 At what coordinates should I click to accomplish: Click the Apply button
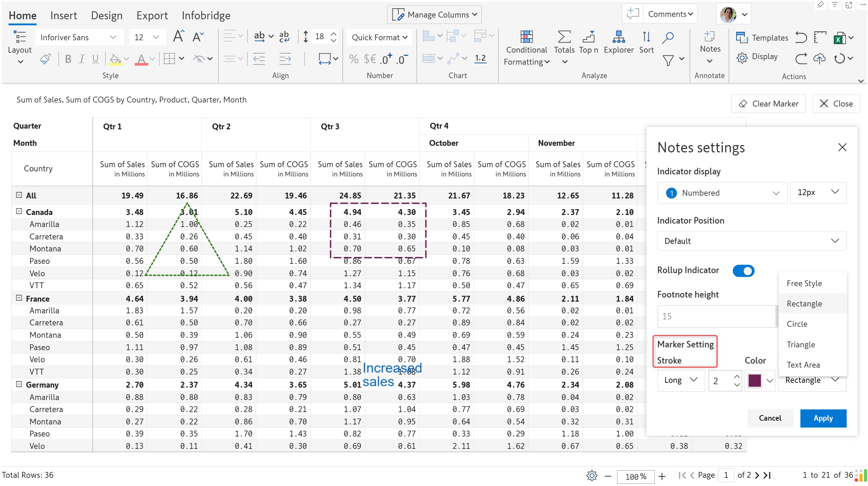click(x=823, y=418)
